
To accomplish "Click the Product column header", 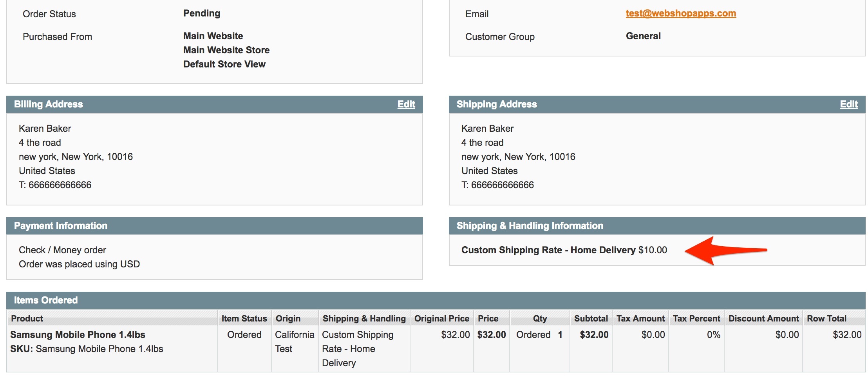I will [27, 318].
